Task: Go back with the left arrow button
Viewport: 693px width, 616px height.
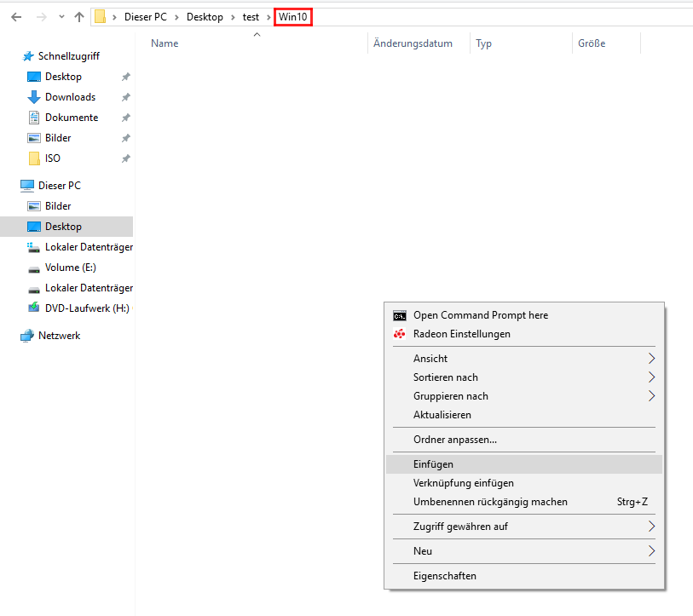Action: [x=16, y=17]
